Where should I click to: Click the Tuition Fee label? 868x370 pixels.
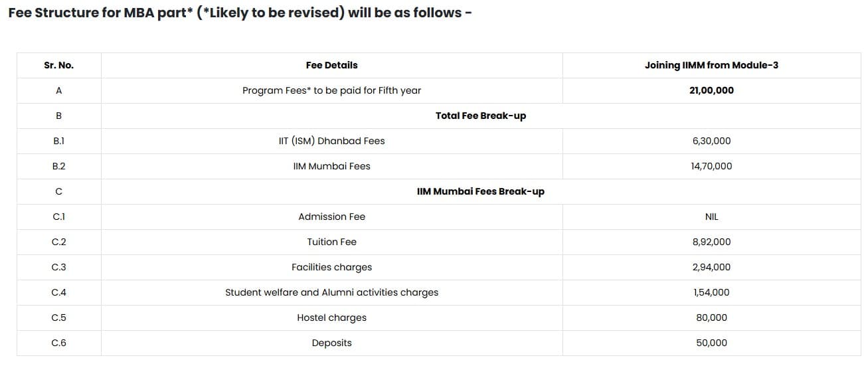point(331,242)
